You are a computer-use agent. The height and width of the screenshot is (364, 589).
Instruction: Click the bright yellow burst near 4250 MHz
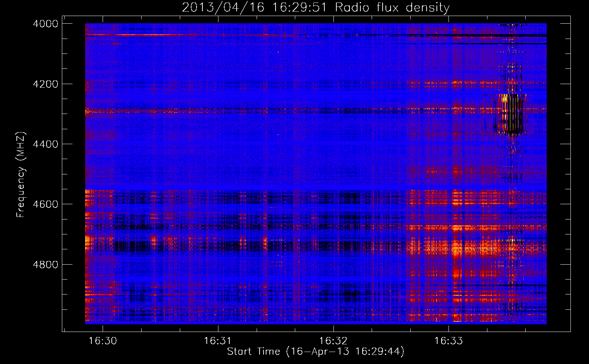click(x=505, y=99)
